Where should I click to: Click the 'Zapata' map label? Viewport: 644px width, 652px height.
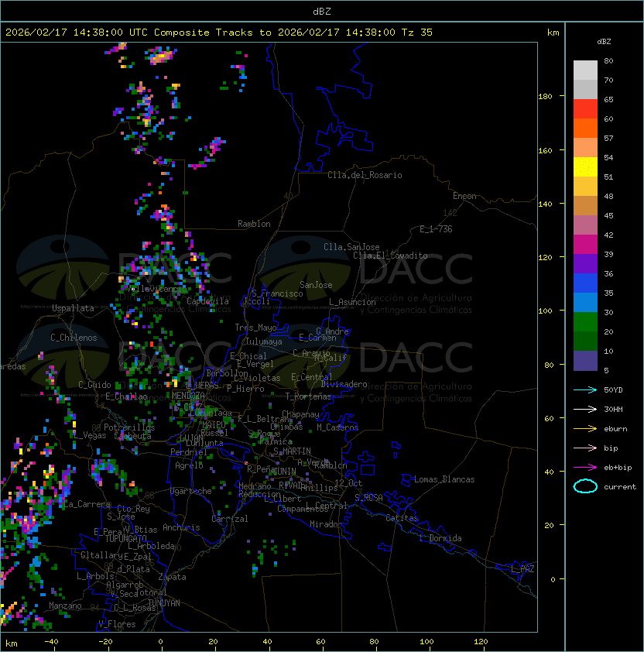pyautogui.click(x=172, y=577)
